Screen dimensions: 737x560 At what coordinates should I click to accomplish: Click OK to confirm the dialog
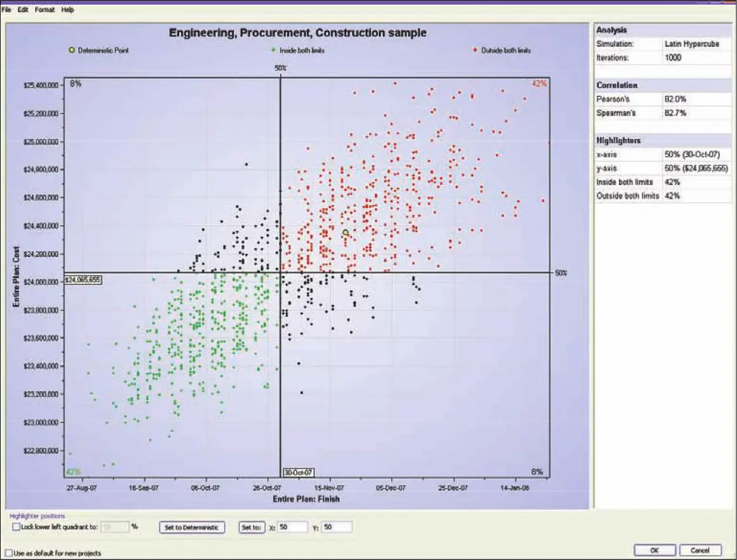655,550
